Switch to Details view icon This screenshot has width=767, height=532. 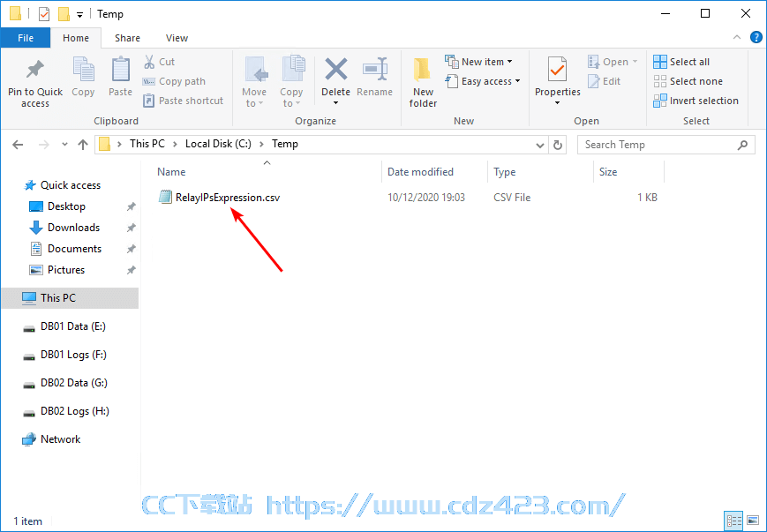coord(733,521)
